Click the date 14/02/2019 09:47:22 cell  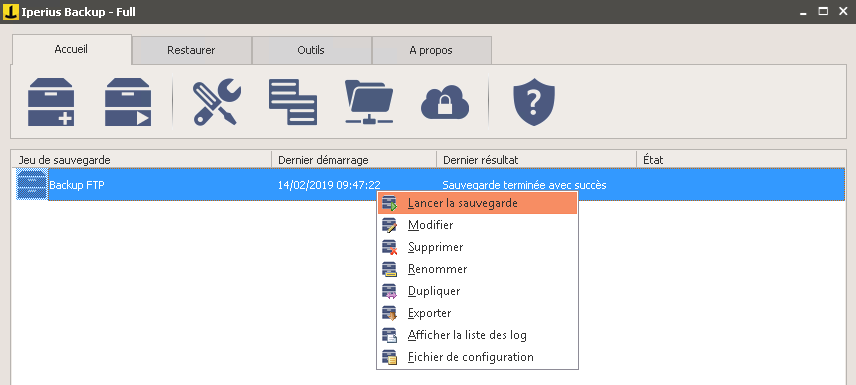329,185
